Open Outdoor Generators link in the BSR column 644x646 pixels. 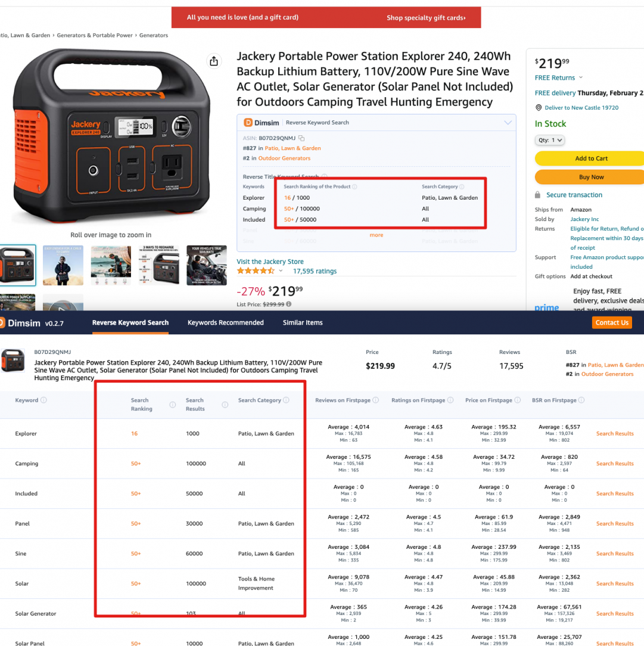pyautogui.click(x=607, y=374)
